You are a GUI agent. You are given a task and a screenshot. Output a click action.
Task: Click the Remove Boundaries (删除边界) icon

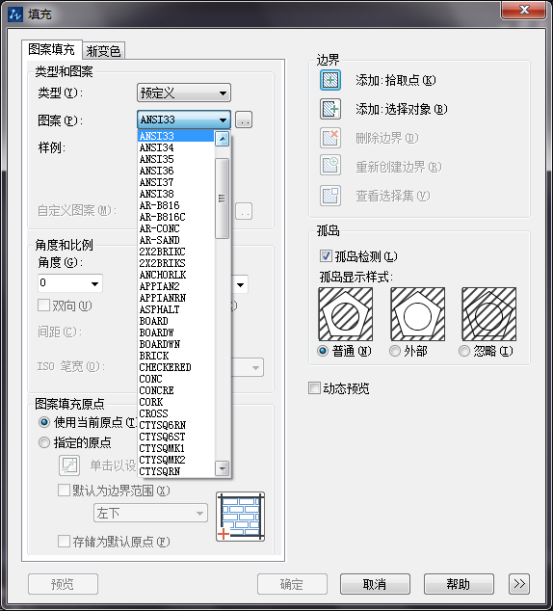point(330,138)
